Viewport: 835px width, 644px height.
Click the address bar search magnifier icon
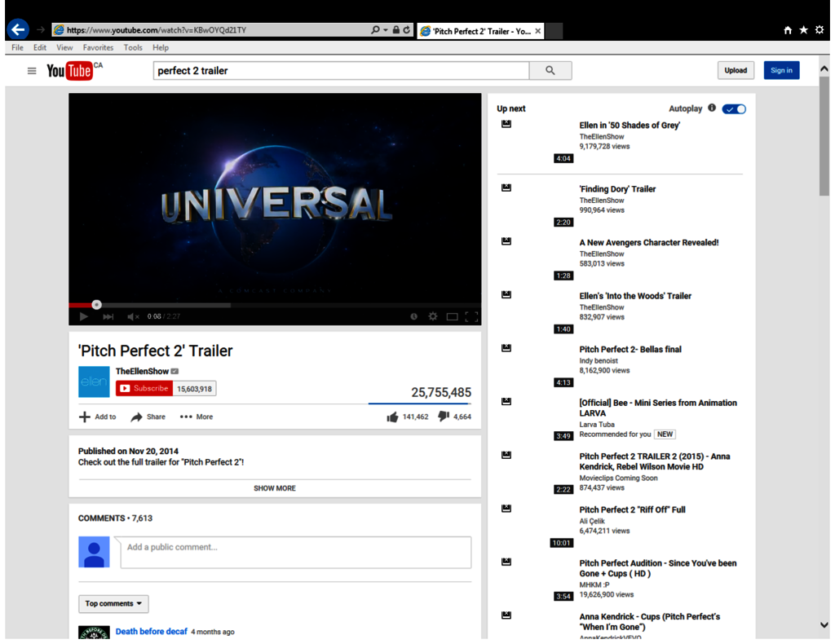click(x=375, y=30)
